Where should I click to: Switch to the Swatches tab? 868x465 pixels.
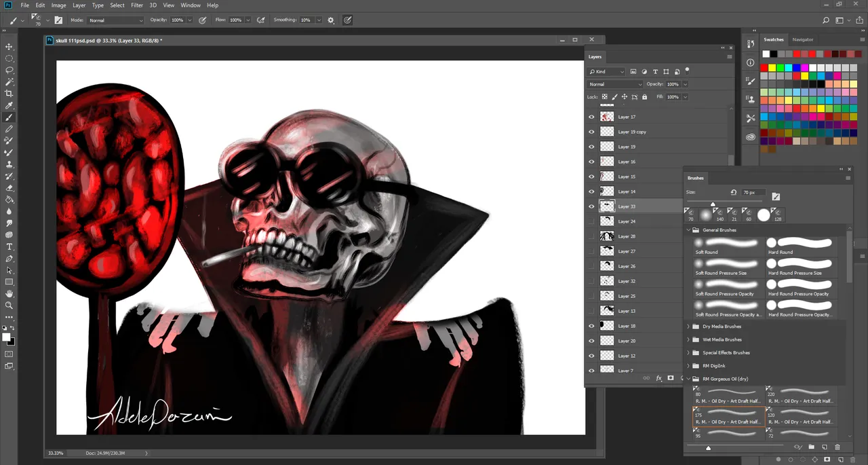click(x=774, y=39)
